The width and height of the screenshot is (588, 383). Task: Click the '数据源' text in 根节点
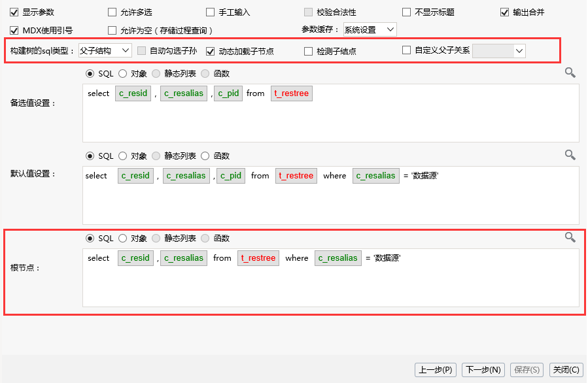click(x=387, y=258)
